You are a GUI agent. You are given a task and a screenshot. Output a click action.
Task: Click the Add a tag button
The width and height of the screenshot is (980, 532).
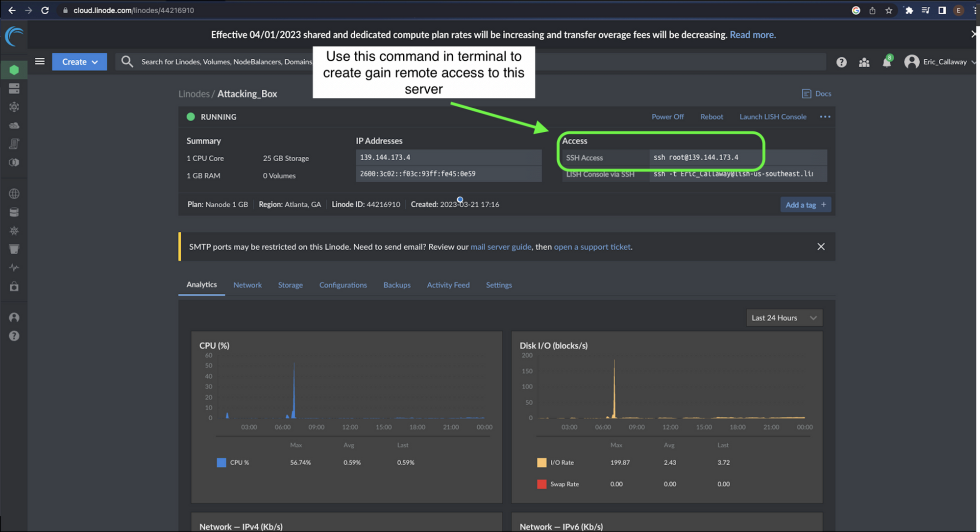pos(805,205)
